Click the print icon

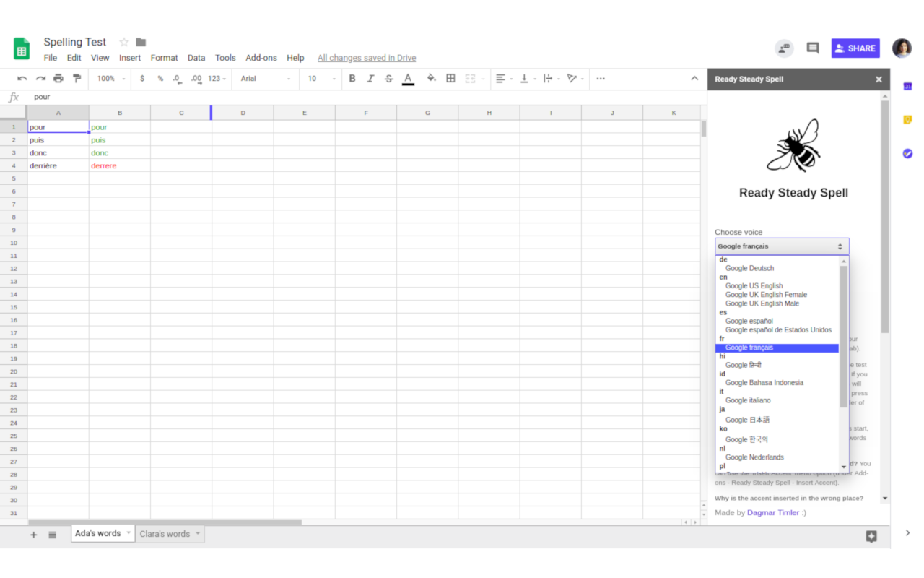(58, 78)
